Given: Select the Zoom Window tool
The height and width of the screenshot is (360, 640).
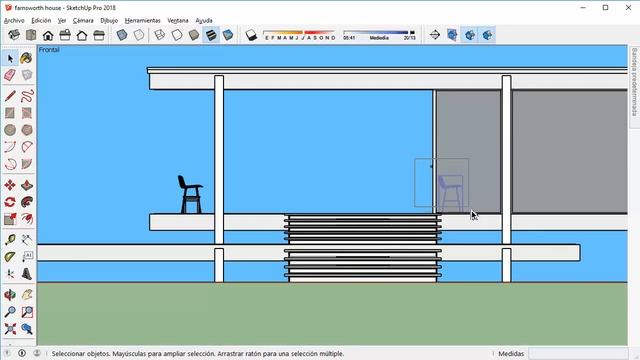Looking at the screenshot, I should tap(27, 312).
